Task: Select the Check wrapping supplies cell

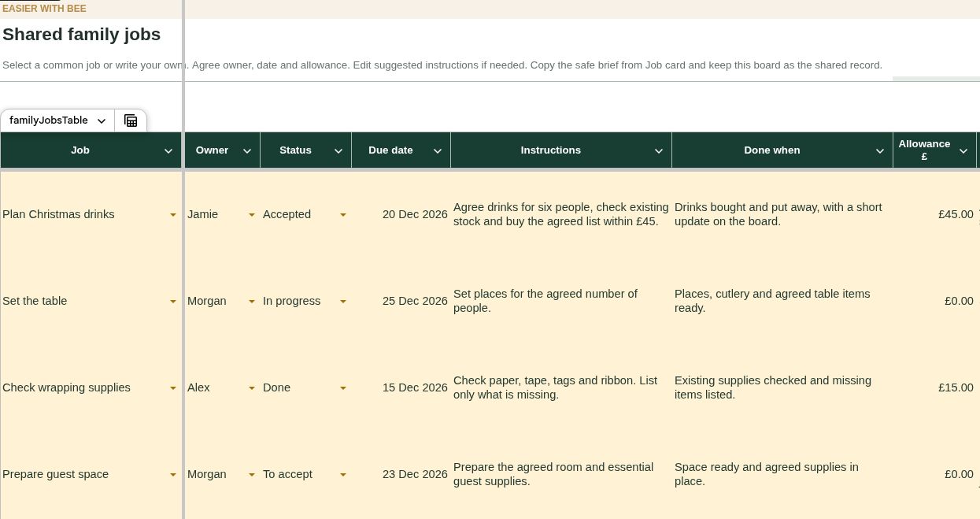Action: [91, 387]
